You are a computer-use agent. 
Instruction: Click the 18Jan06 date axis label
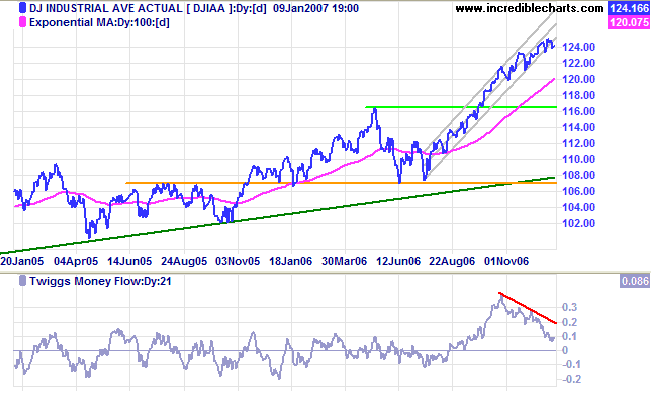291,261
